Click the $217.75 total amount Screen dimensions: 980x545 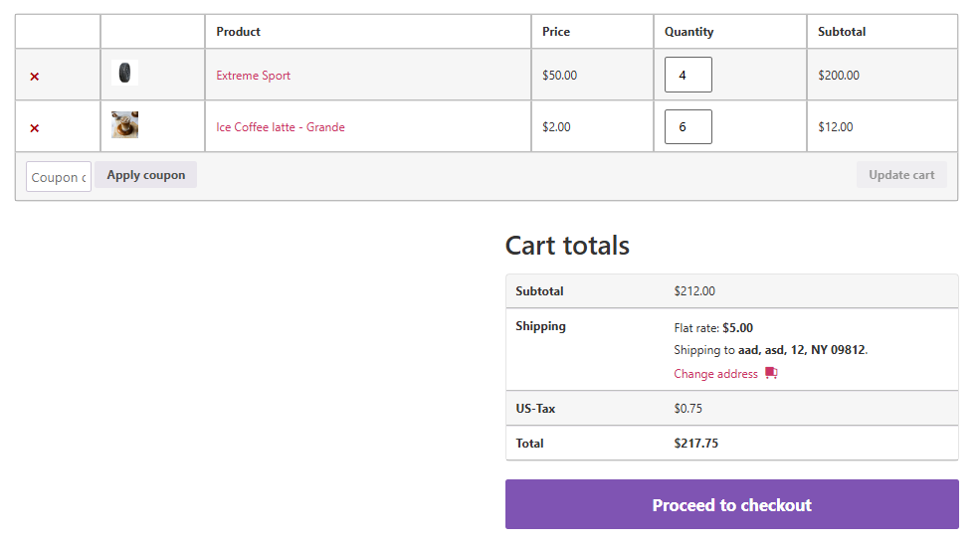click(695, 444)
